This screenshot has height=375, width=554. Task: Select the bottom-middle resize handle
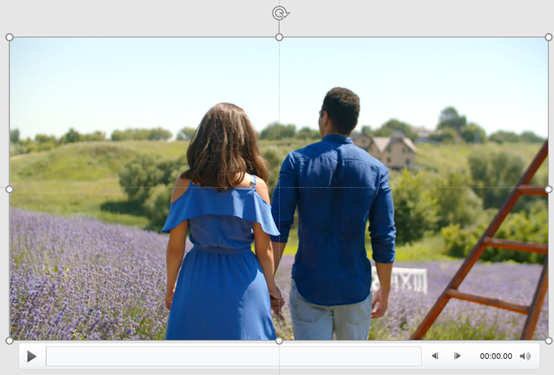(279, 341)
